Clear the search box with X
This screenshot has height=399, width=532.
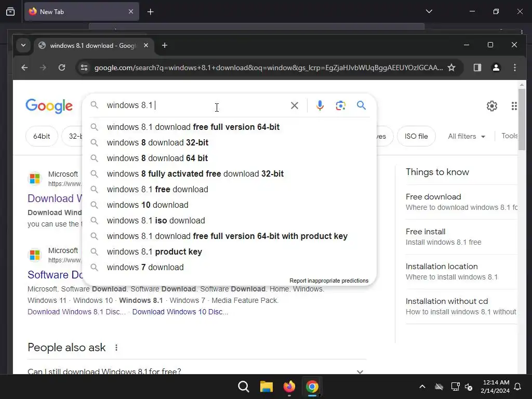295,105
